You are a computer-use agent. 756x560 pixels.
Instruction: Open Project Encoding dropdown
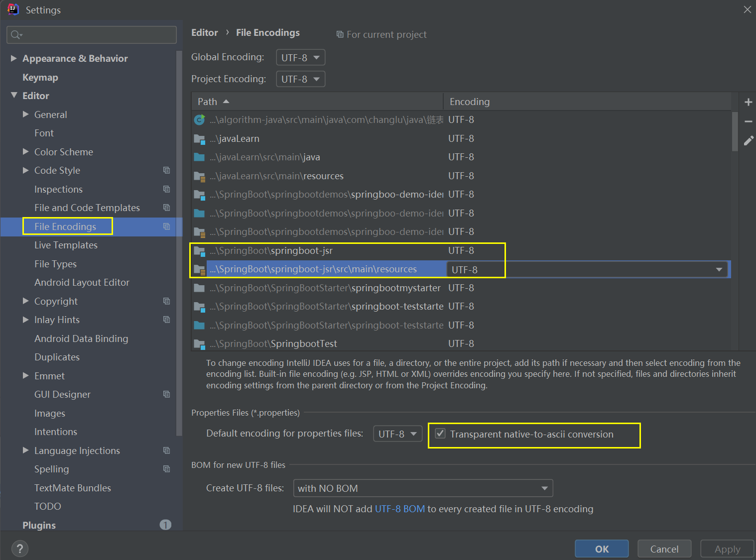click(x=300, y=79)
